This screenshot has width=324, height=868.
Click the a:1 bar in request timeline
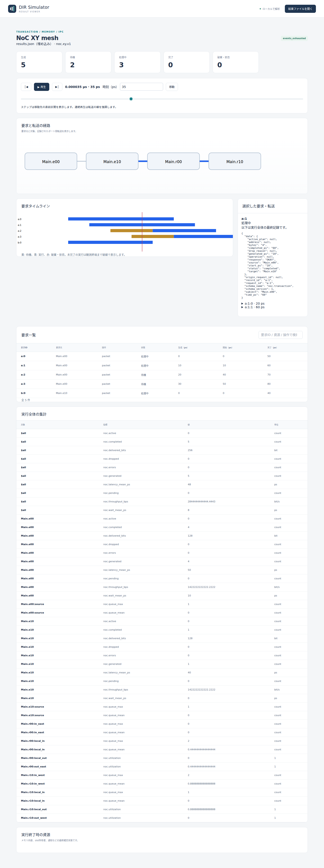(x=142, y=225)
